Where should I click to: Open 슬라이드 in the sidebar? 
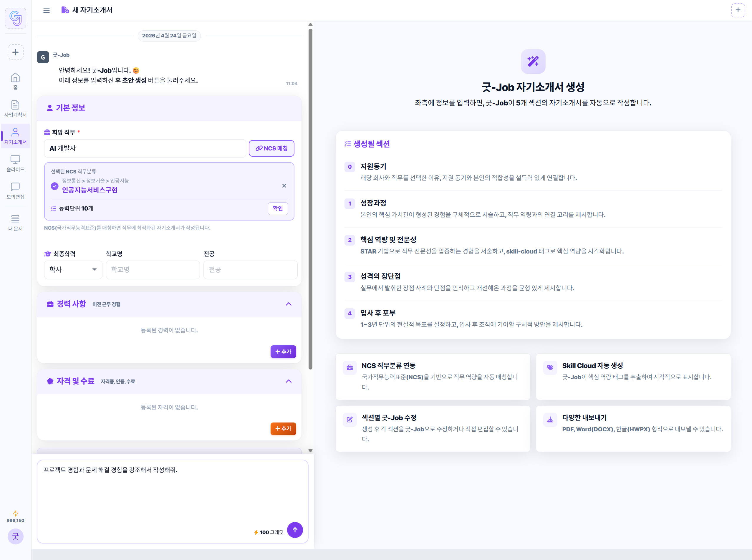pos(15,163)
